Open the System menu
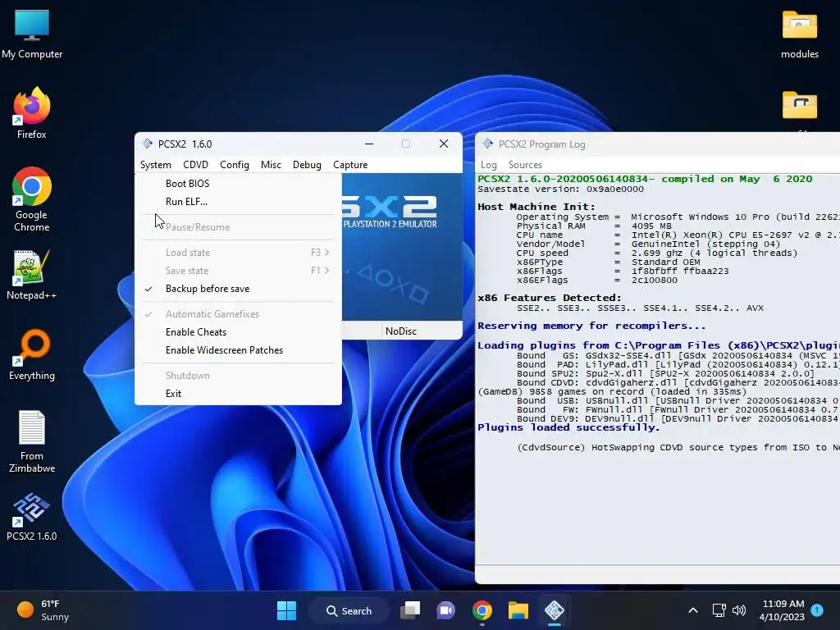 tap(156, 165)
